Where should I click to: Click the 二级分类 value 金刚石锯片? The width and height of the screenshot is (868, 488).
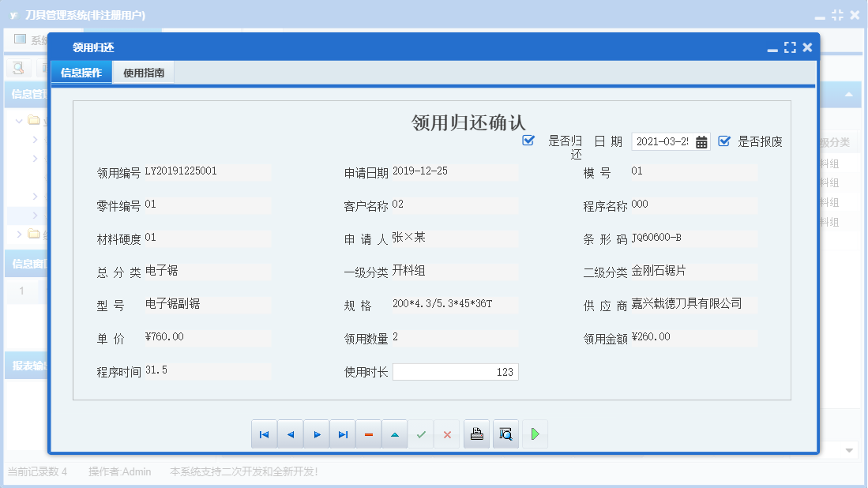coord(659,271)
